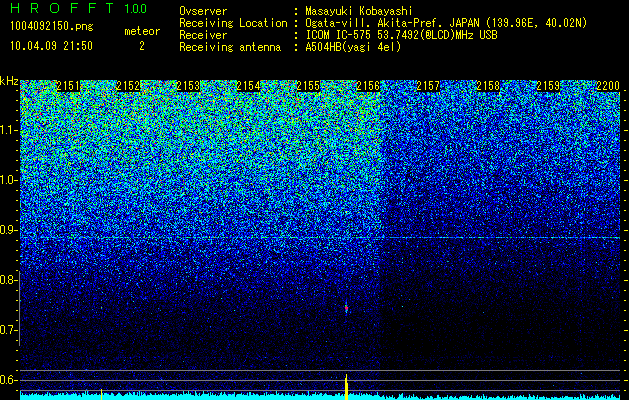Click the "Receiver" field label
This screenshot has height=400, width=629.
click(x=203, y=35)
